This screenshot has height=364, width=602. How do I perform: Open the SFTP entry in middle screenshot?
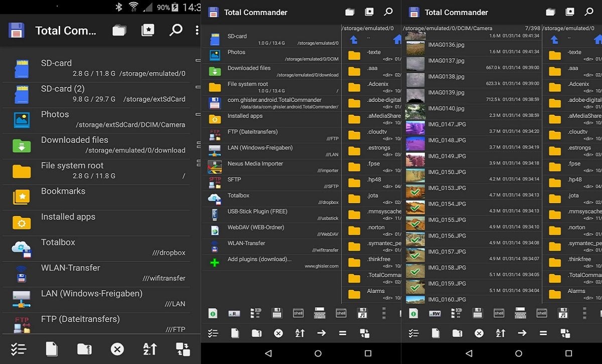point(271,183)
